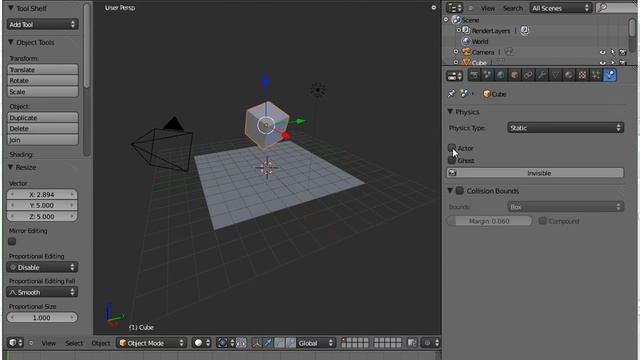Click the Scene icon in the outliner
This screenshot has width=640, height=360.
456,20
